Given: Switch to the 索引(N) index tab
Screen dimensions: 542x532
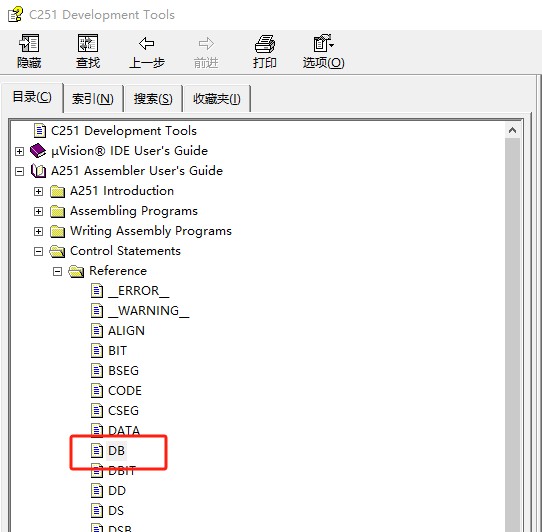Looking at the screenshot, I should [x=93, y=99].
